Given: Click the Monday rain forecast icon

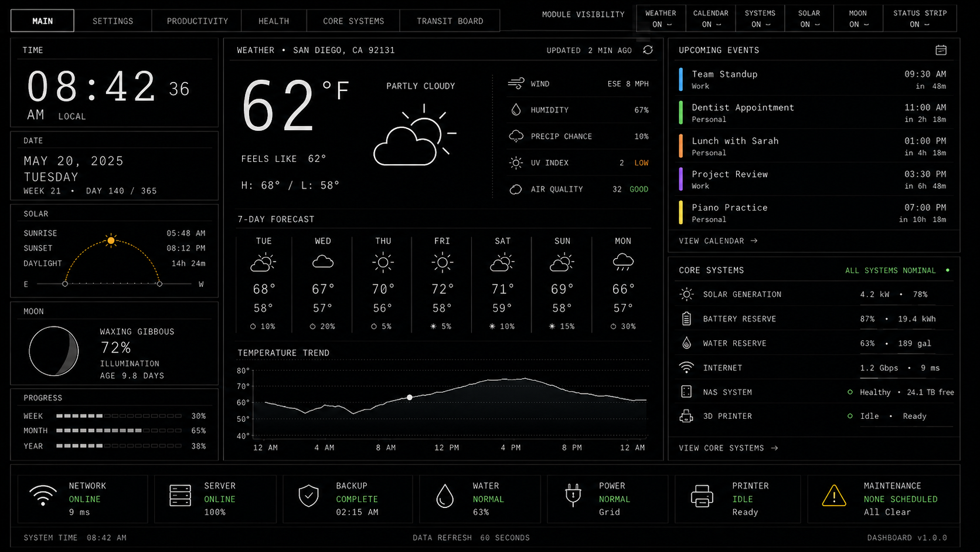Looking at the screenshot, I should pyautogui.click(x=623, y=262).
